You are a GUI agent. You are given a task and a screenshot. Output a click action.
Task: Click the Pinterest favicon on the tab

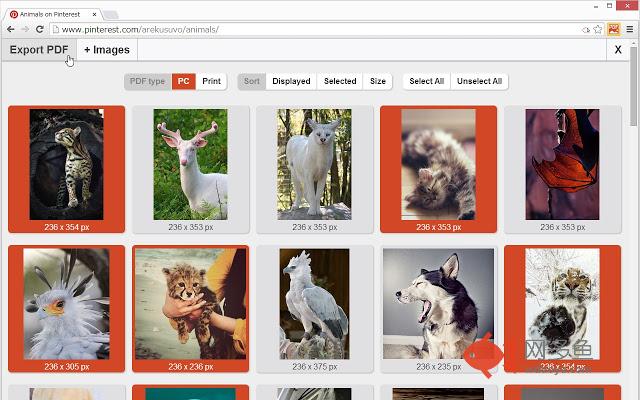(x=14, y=14)
